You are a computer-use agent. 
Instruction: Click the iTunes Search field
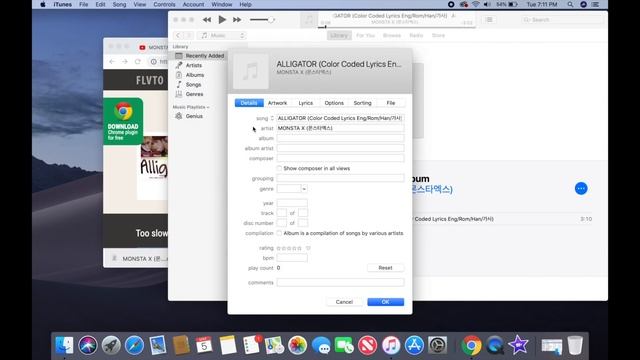pos(562,20)
